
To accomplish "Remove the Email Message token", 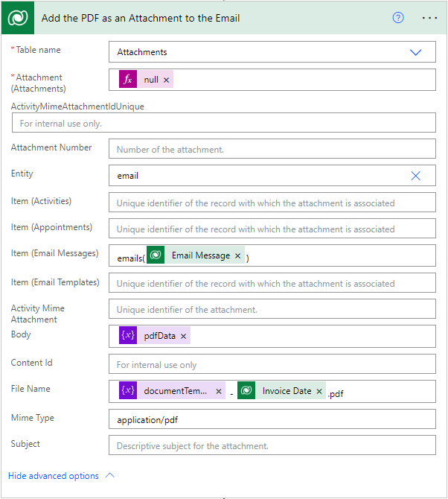I will click(237, 255).
